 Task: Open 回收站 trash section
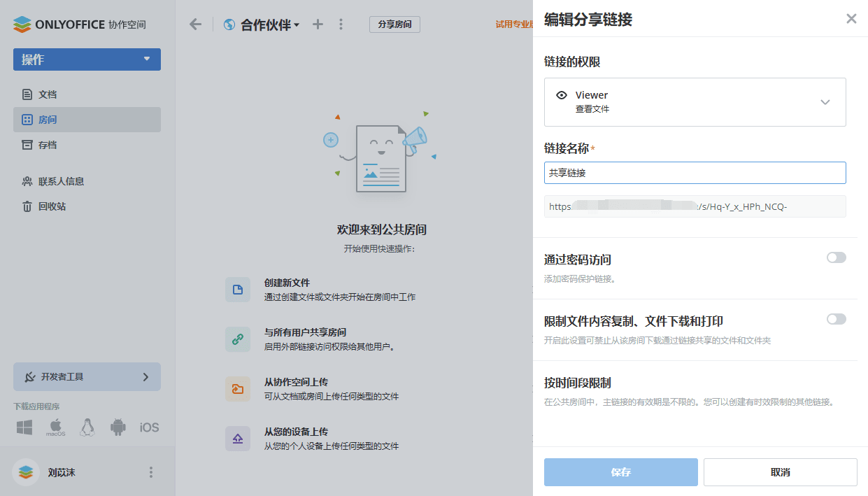click(87, 206)
